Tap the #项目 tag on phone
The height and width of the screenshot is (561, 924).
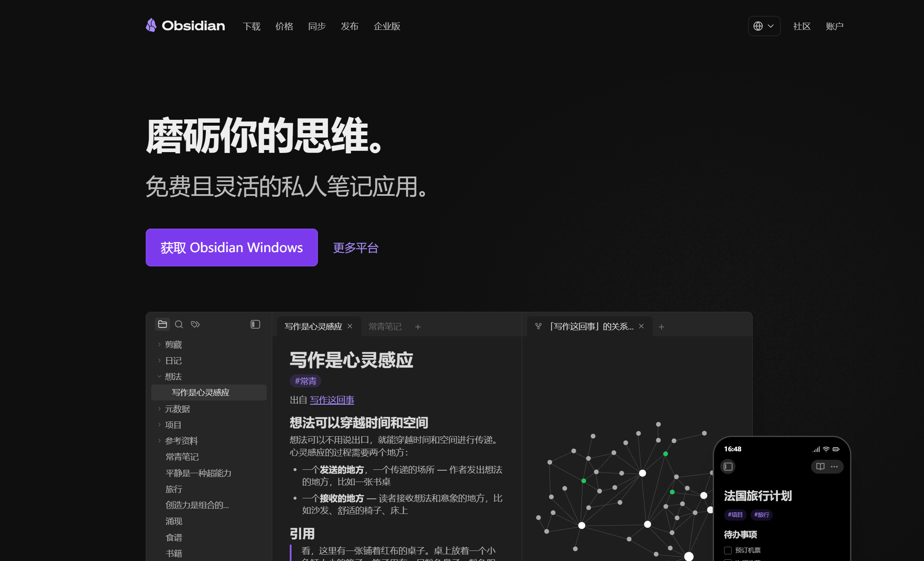pos(735,514)
